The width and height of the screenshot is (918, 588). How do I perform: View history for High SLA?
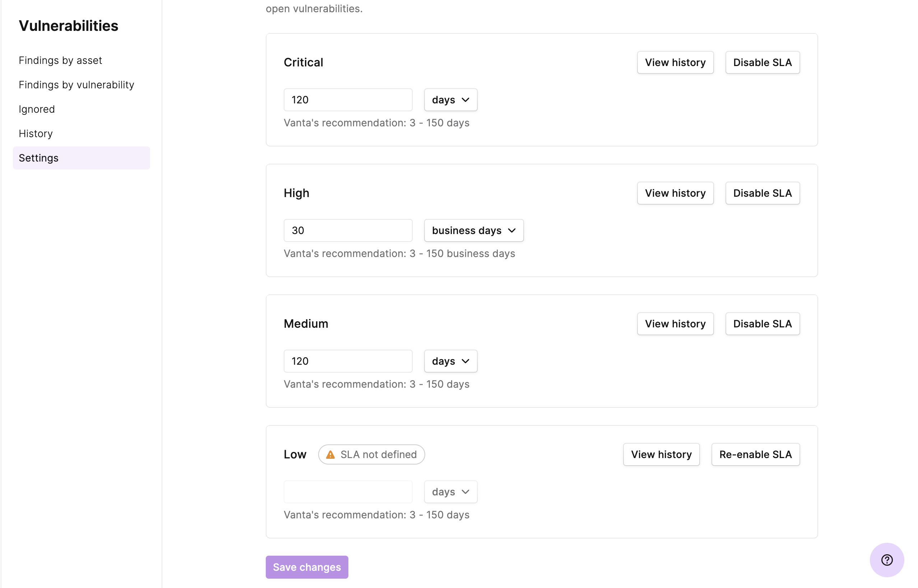pyautogui.click(x=675, y=193)
